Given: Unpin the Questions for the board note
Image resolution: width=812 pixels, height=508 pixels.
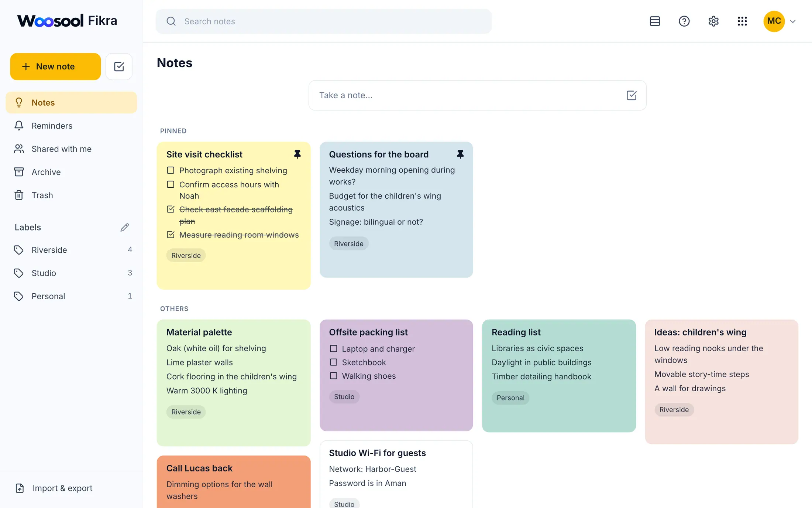Looking at the screenshot, I should coord(460,154).
